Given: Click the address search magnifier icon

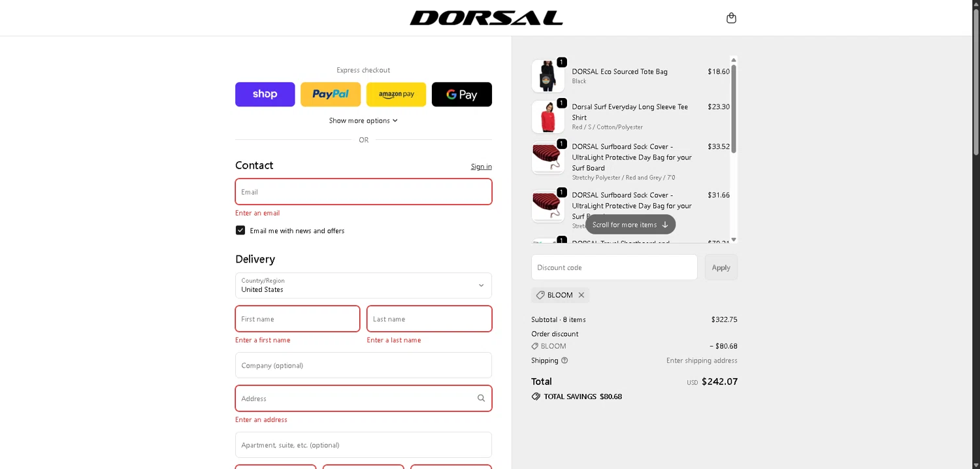Looking at the screenshot, I should click(x=481, y=398).
